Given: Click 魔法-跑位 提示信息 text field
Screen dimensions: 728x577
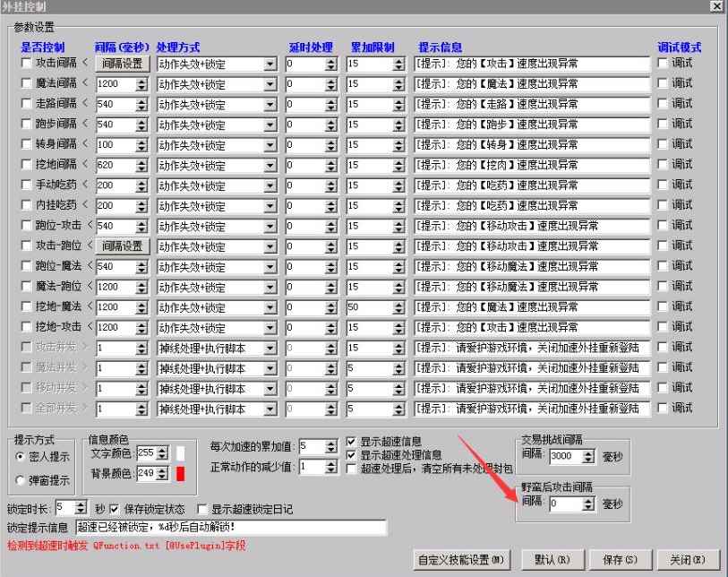Looking at the screenshot, I should click(x=532, y=287).
